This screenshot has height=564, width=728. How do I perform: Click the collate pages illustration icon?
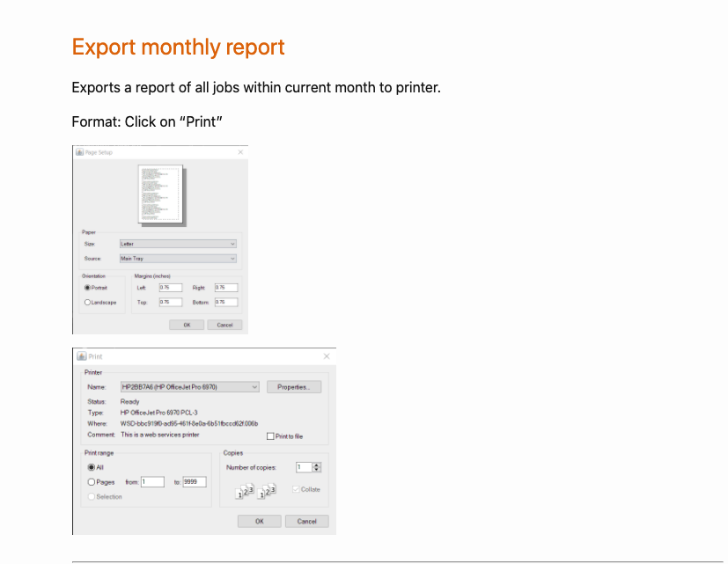(255, 491)
